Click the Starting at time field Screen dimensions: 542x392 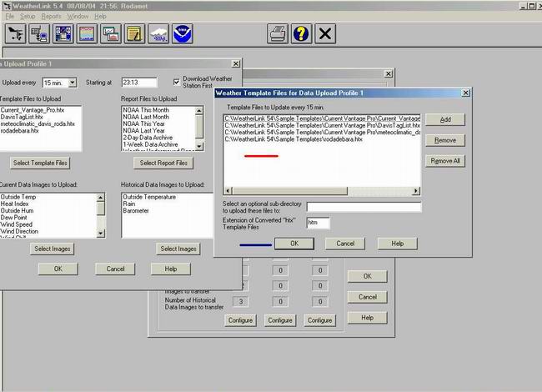[x=139, y=83]
